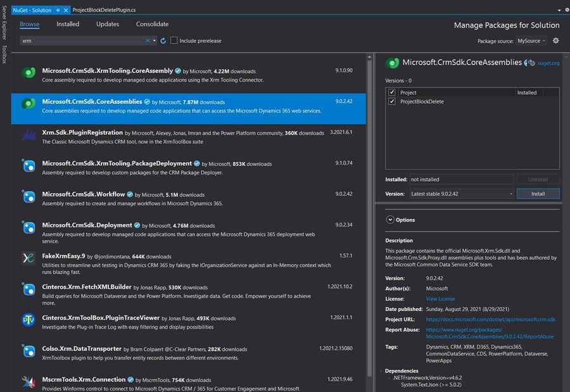Click in the xrm search input field

(x=82, y=41)
